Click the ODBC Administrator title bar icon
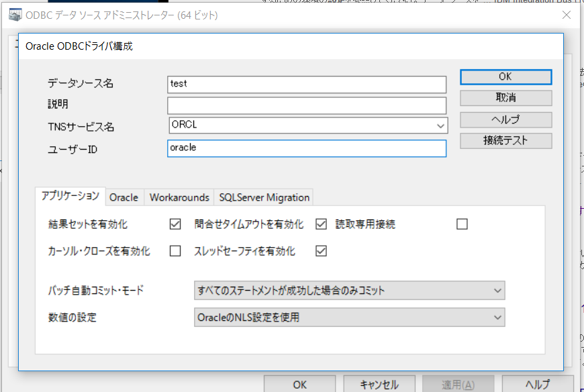Image resolution: width=584 pixels, height=392 pixels. click(x=15, y=15)
